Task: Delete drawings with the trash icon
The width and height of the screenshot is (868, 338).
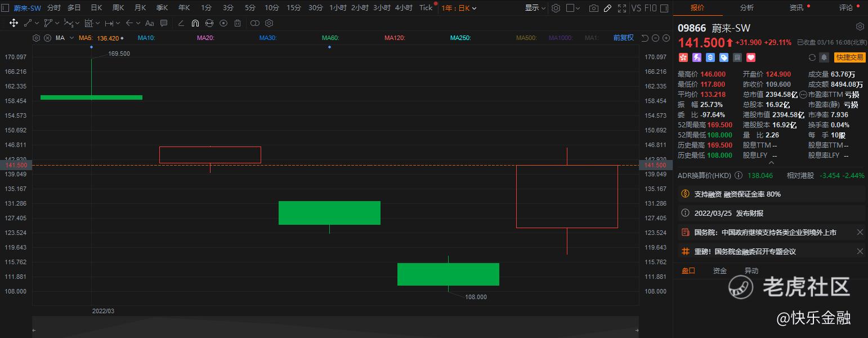Action: tap(238, 23)
